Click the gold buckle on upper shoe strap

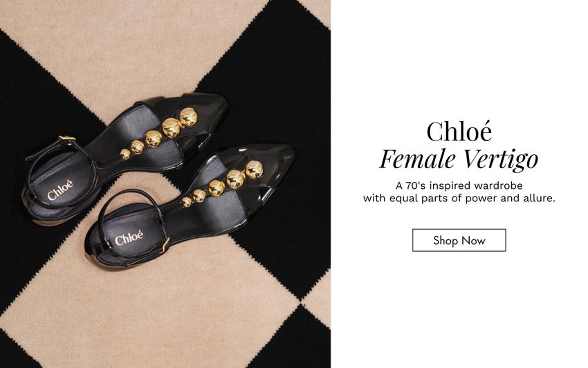coord(67,139)
